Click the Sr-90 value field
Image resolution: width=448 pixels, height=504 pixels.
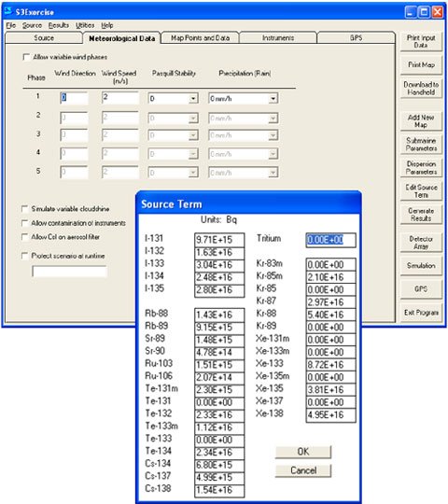(x=219, y=352)
